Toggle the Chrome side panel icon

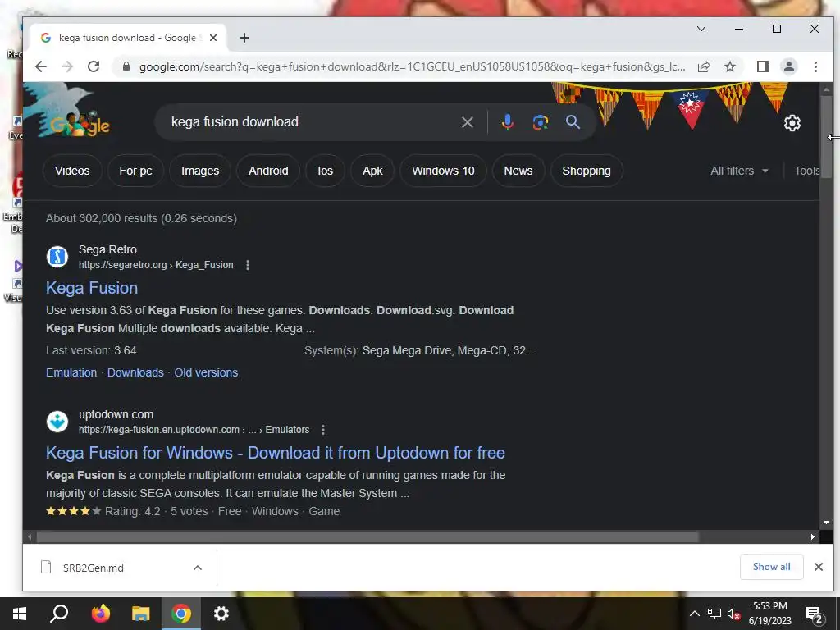click(762, 66)
